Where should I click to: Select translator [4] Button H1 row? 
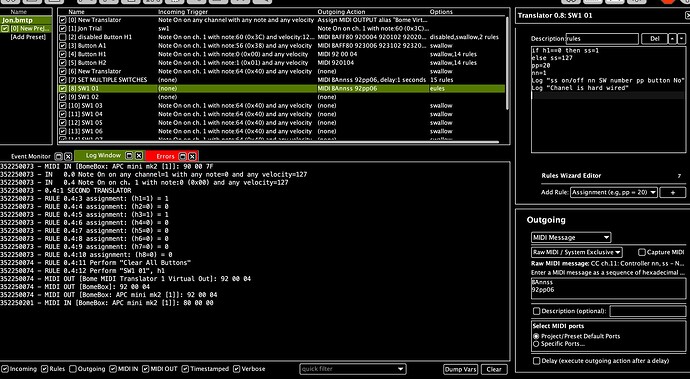pos(282,54)
